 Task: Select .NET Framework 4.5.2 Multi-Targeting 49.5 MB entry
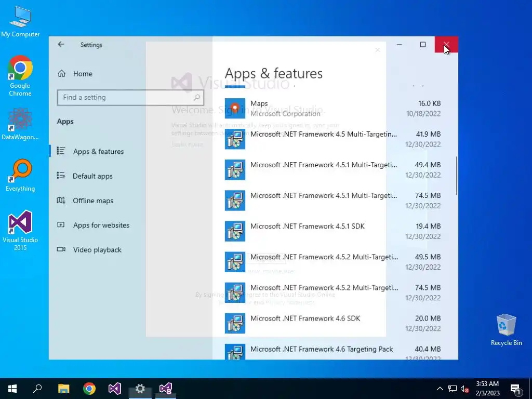click(x=333, y=262)
